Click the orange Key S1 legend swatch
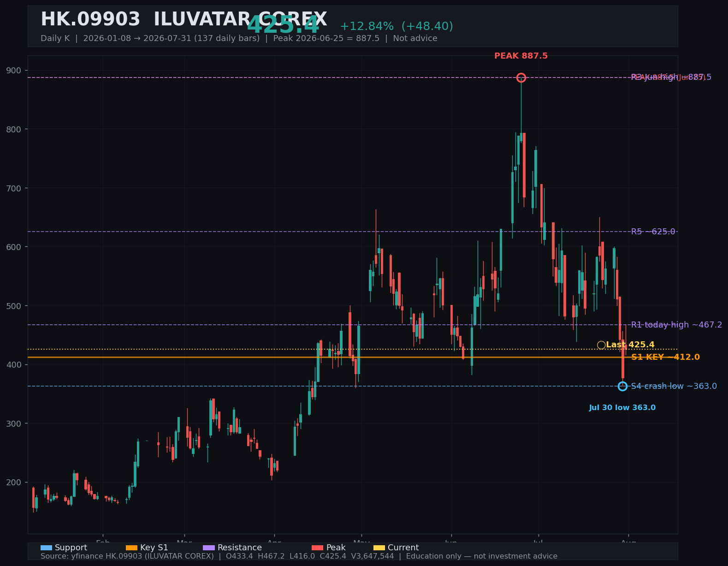 131,548
